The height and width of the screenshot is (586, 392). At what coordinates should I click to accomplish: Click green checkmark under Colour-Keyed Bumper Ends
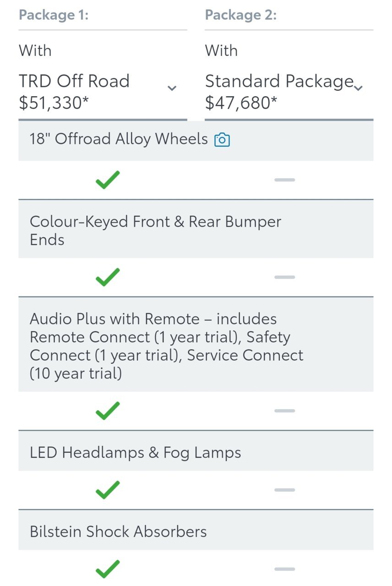click(x=108, y=277)
